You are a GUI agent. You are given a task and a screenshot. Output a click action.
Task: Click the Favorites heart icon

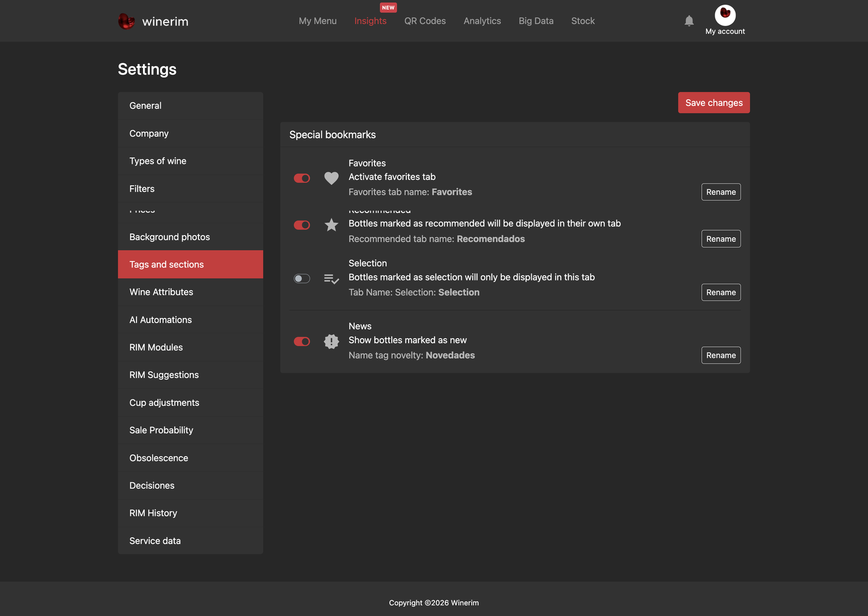[x=331, y=178]
